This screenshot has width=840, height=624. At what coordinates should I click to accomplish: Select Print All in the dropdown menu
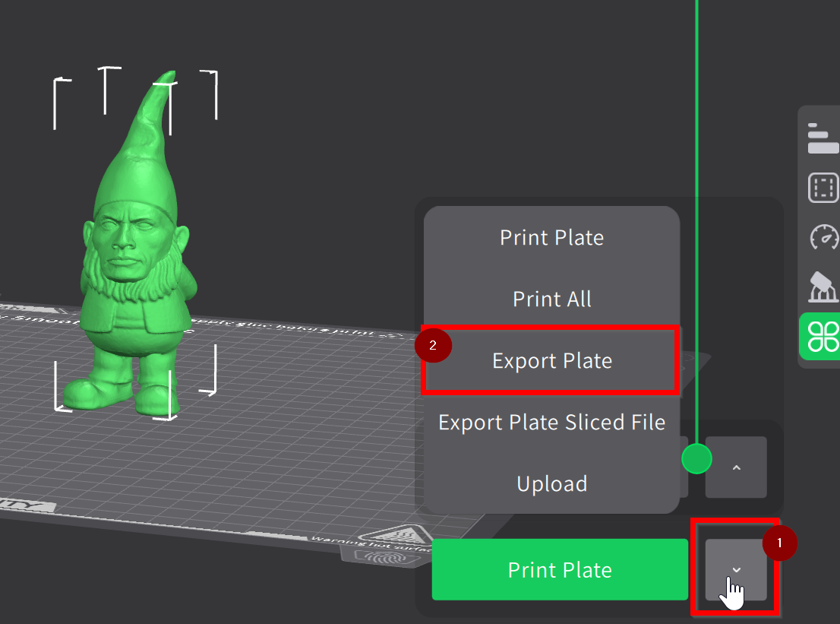click(x=551, y=299)
